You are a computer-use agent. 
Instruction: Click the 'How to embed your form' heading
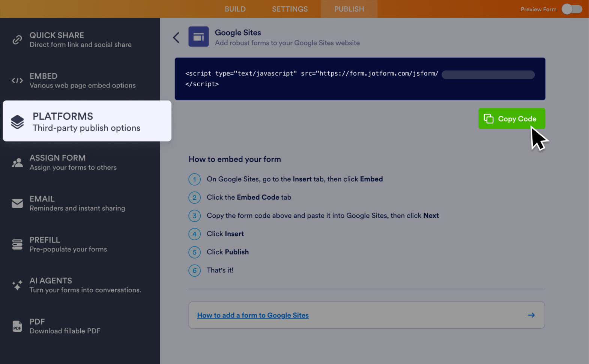pyautogui.click(x=235, y=159)
